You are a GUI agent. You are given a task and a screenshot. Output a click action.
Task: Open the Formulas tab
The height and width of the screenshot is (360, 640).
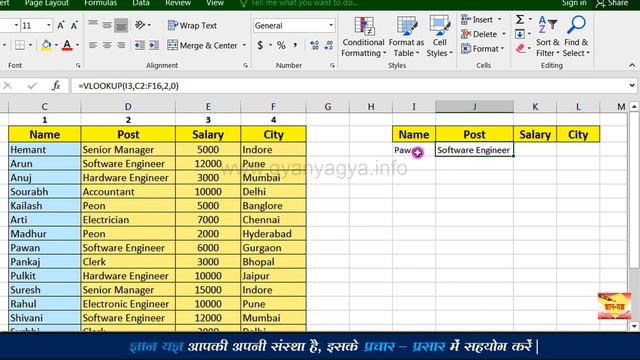[100, 3]
